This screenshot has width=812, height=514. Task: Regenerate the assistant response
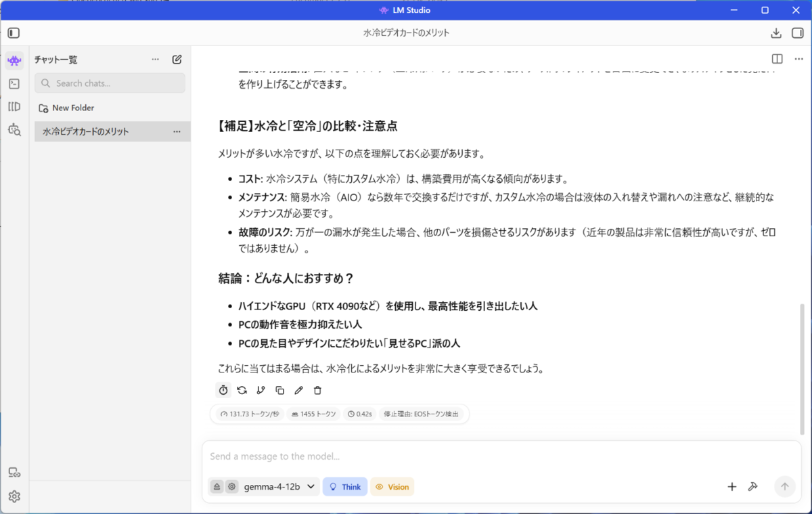(x=242, y=390)
